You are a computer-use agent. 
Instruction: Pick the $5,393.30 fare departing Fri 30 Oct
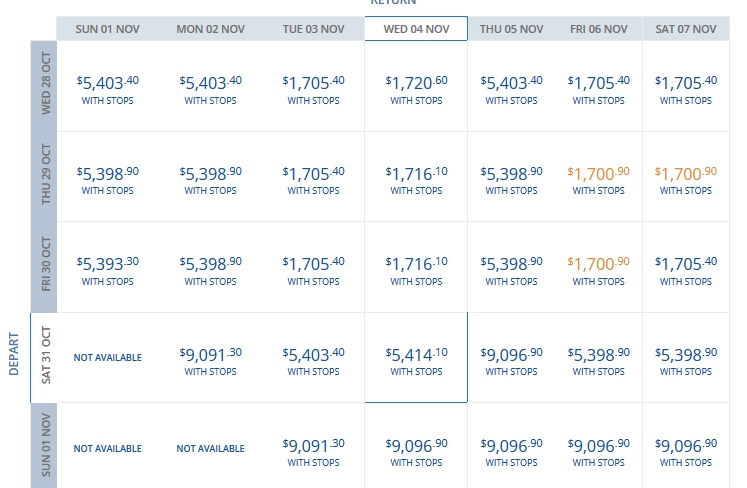click(107, 269)
